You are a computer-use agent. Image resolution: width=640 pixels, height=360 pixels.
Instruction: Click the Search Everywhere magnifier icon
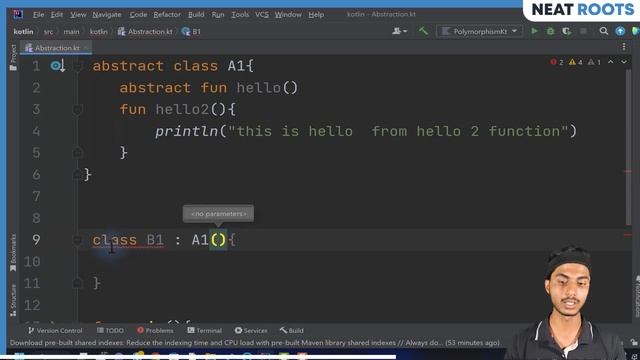(604, 31)
